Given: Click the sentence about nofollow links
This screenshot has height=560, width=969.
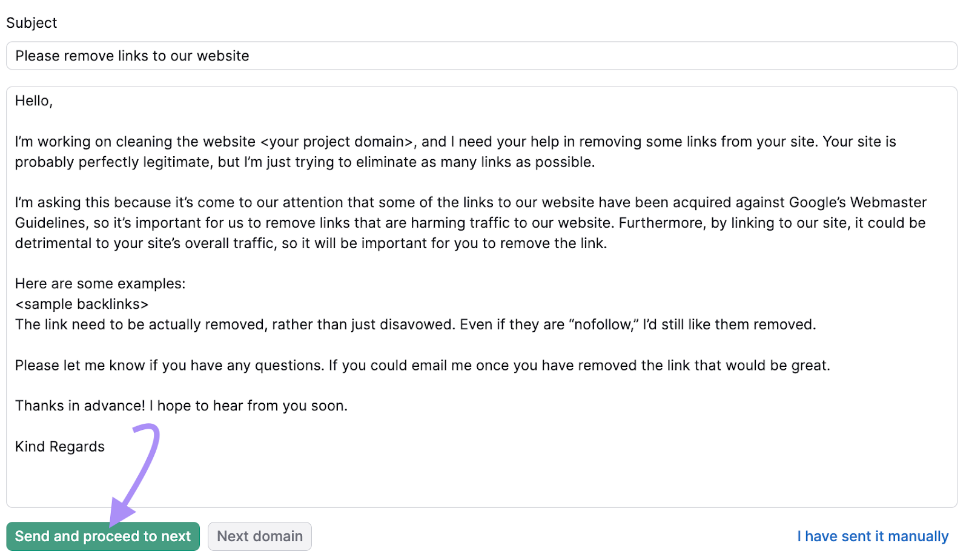Looking at the screenshot, I should click(415, 324).
